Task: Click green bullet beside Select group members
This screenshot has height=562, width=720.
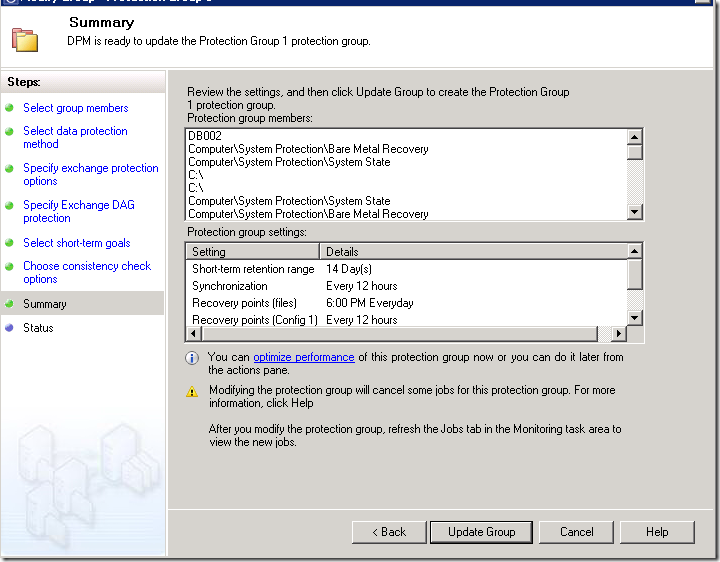Action: coord(9,108)
